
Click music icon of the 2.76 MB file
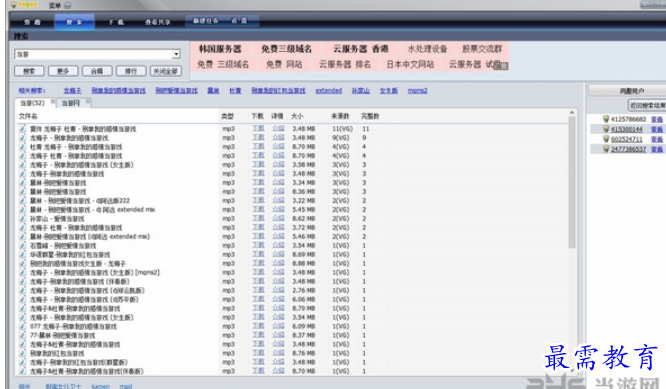coord(23,290)
